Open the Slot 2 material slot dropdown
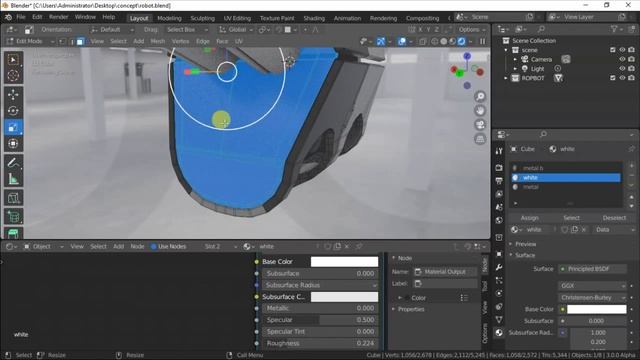 click(x=220, y=247)
